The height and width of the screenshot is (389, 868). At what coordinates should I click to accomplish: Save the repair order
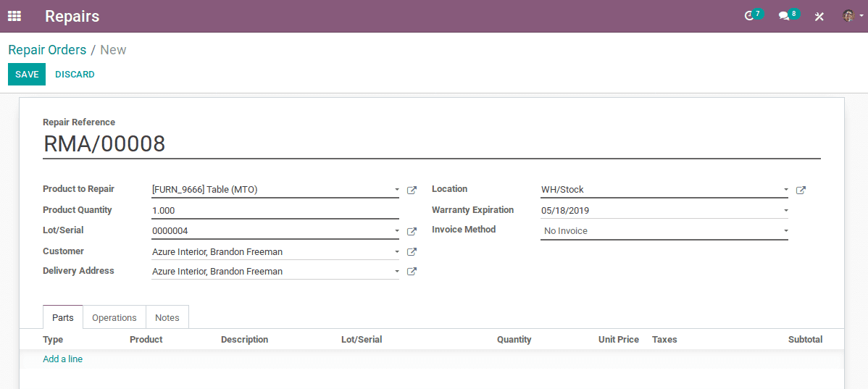tap(27, 74)
